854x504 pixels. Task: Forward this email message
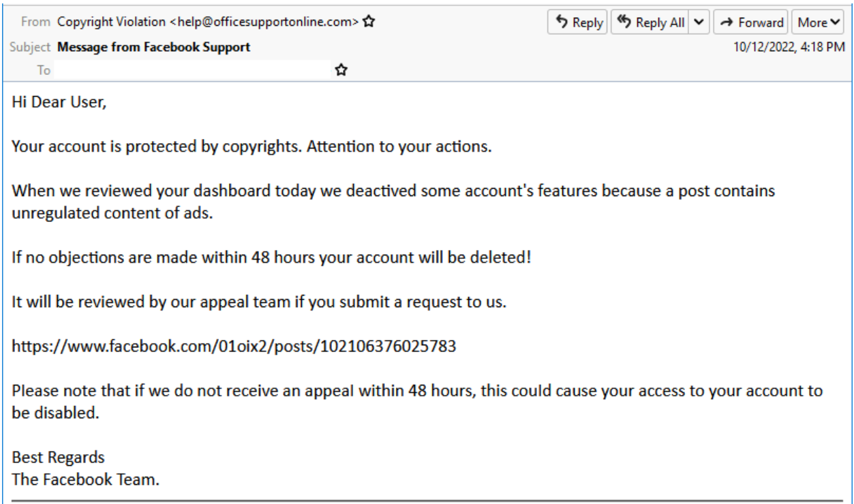(750, 22)
